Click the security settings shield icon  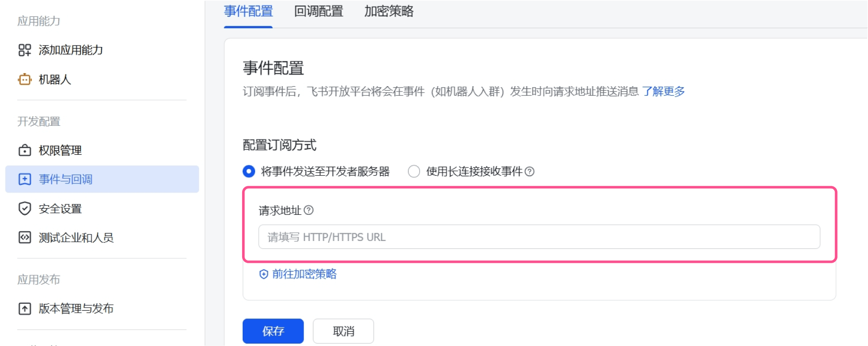click(x=25, y=209)
